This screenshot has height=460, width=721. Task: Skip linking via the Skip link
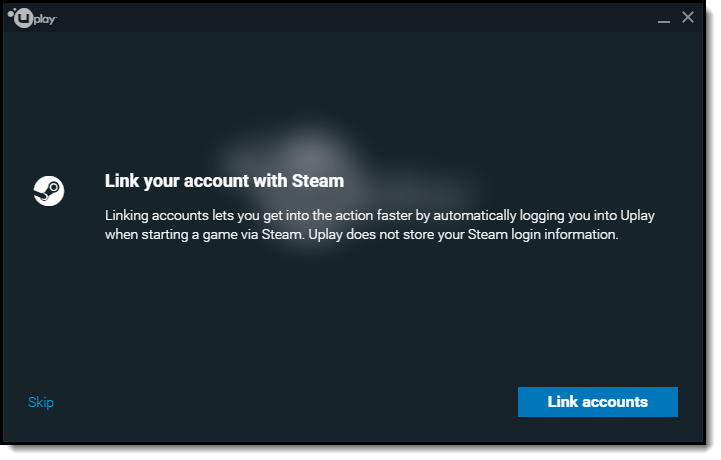point(41,402)
